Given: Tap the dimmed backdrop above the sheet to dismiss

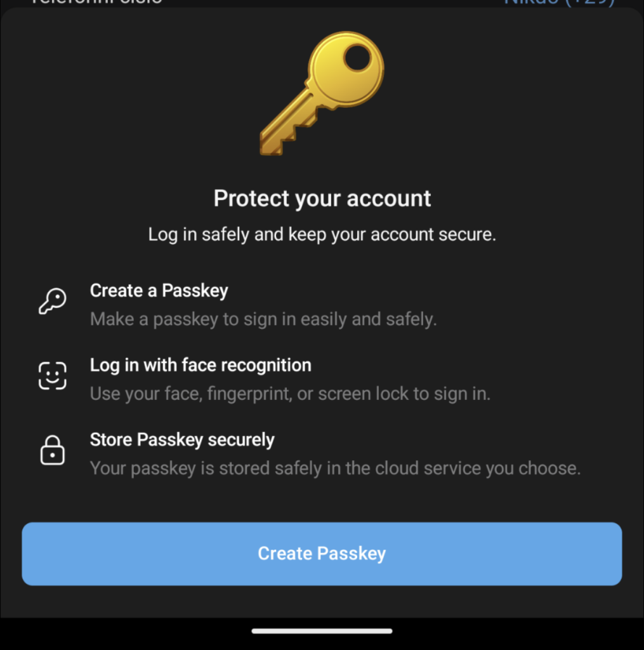Looking at the screenshot, I should click(x=322, y=3).
